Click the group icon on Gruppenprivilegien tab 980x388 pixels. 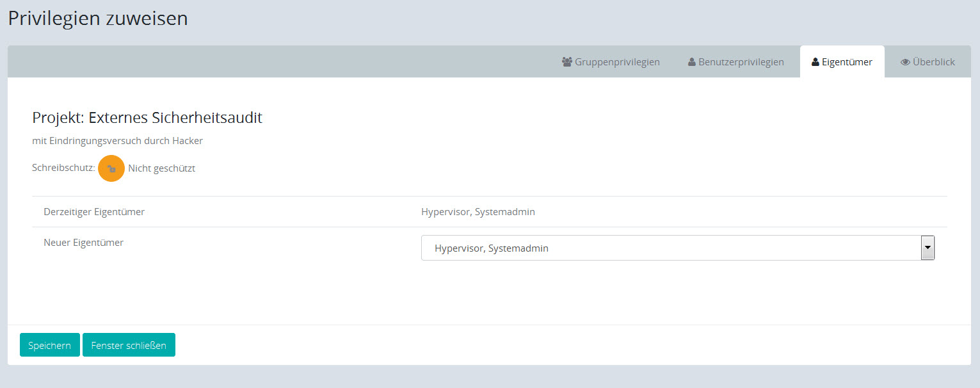tap(566, 62)
